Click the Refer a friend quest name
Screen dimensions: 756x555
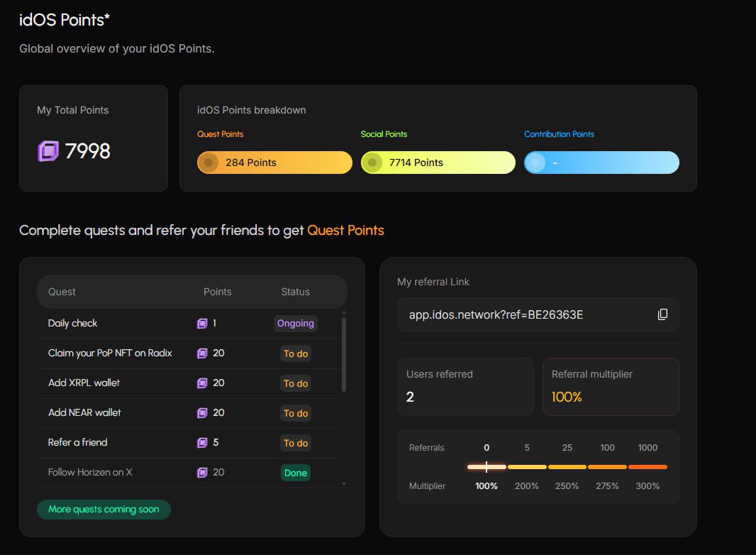(x=77, y=443)
